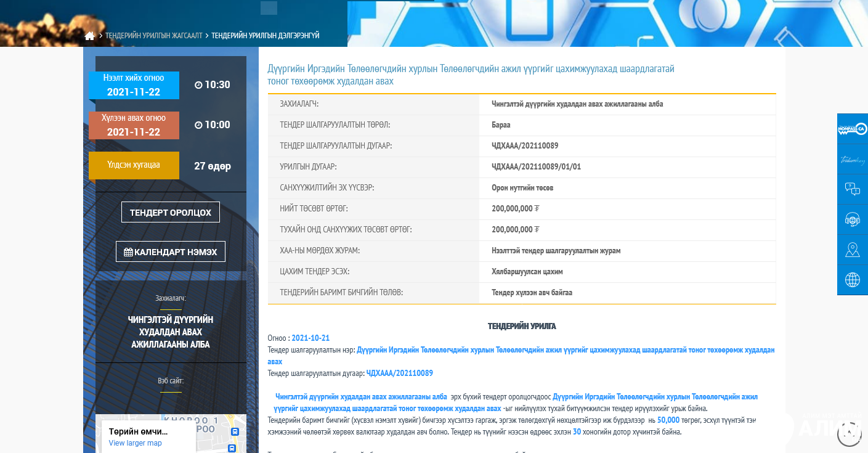Viewport: 868px width, 453px height.
Task: Click value Орон нутгийн төсөв
Action: tap(522, 188)
